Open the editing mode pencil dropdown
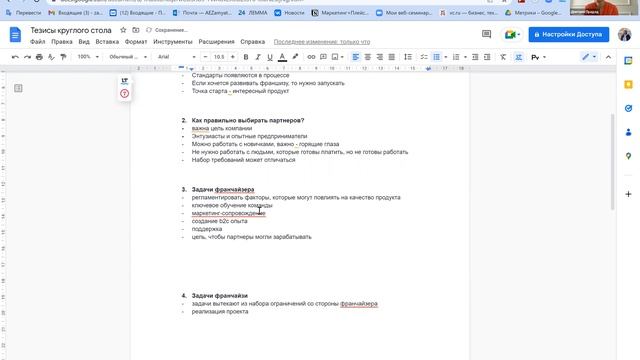The width and height of the screenshot is (640, 360). point(589,57)
